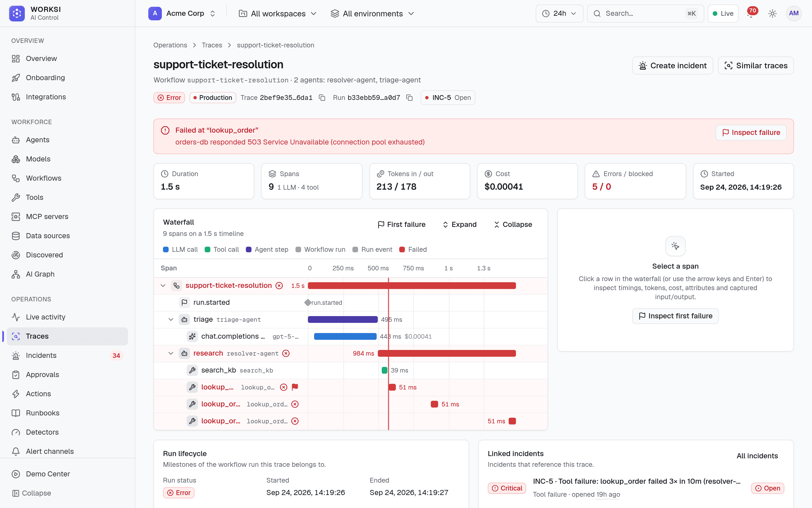Go to Agents in the sidebar
Screen dimensions: 812x508
click(67, 140)
